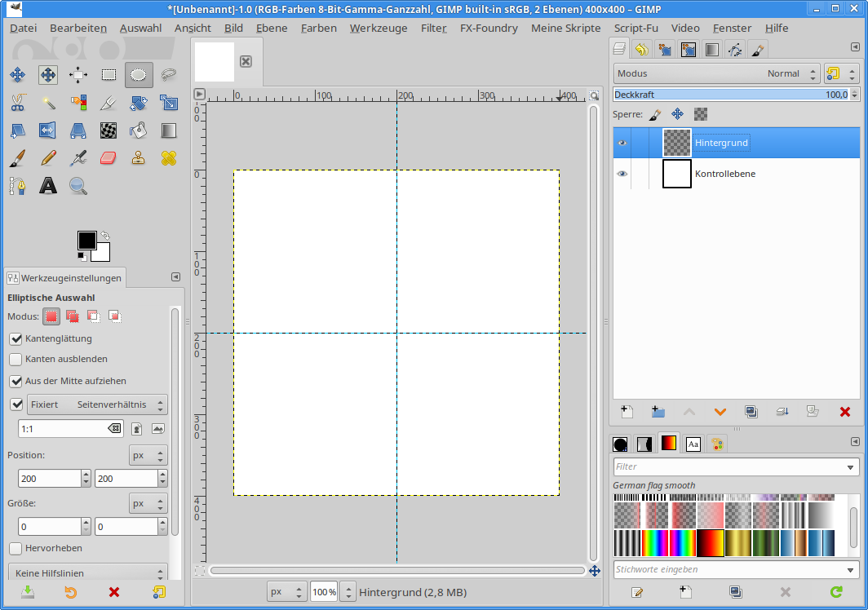The width and height of the screenshot is (868, 610).
Task: Click the black foreground color swatch
Action: coord(86,240)
